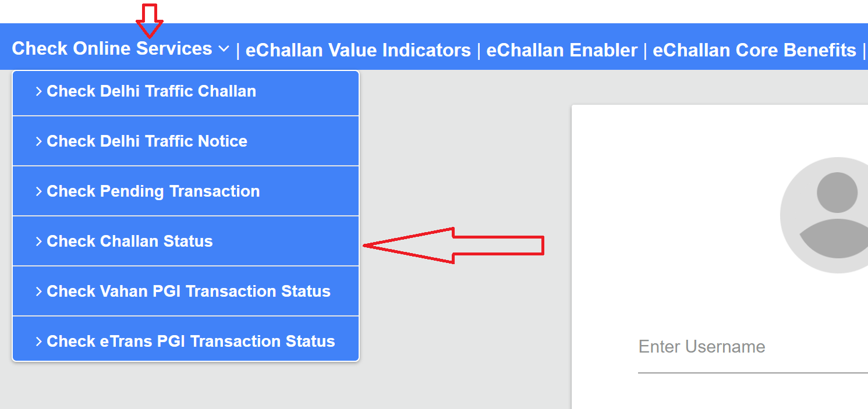Image resolution: width=868 pixels, height=409 pixels.
Task: Click the chevron beside Check Challan Status
Action: [38, 241]
